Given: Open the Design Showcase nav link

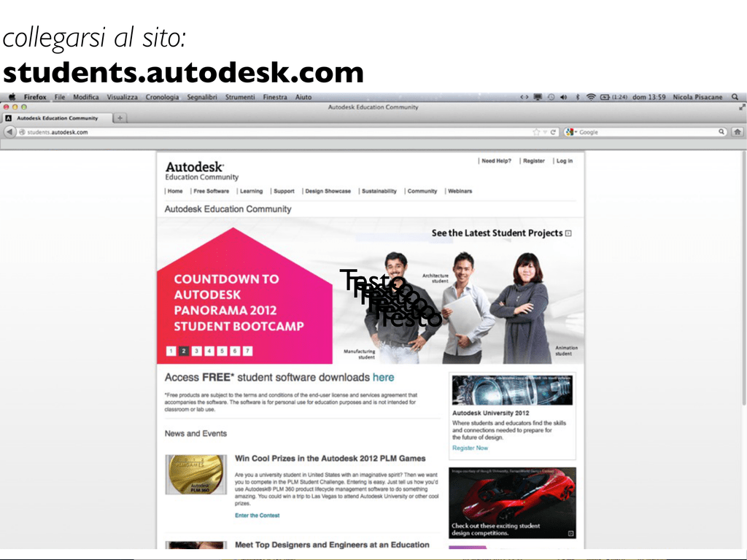Looking at the screenshot, I should pyautogui.click(x=328, y=191).
